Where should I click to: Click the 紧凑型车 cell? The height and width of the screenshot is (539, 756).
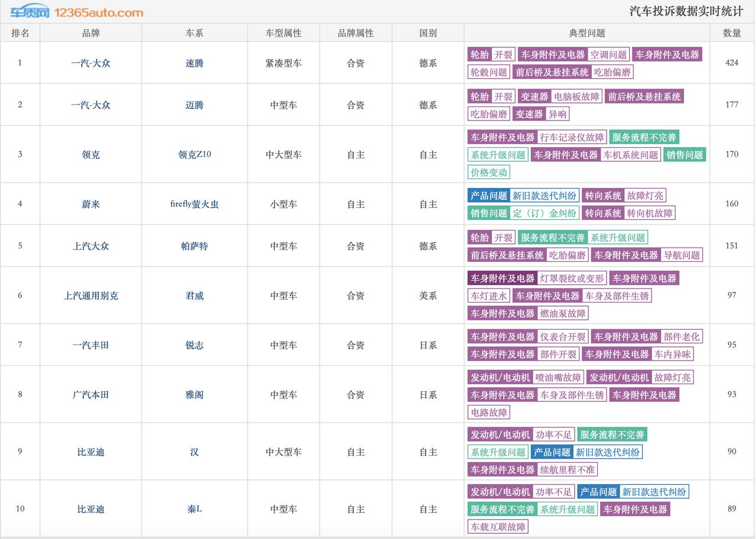283,63
